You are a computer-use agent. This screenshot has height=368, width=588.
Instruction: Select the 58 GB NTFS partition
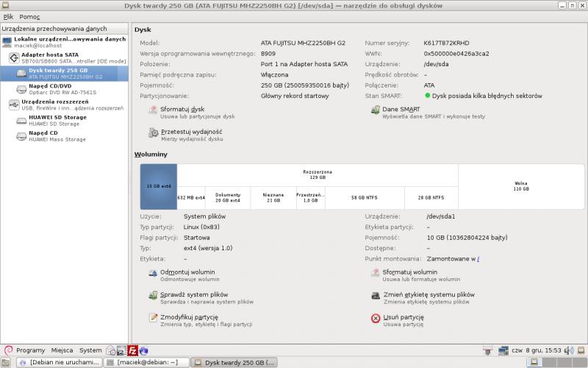coord(364,197)
